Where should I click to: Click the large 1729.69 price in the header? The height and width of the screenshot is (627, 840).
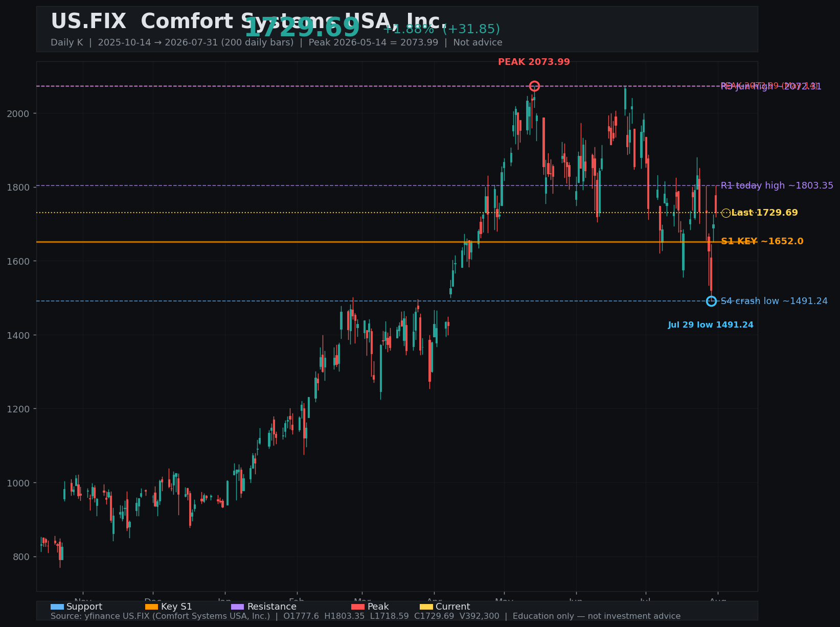tap(302, 28)
